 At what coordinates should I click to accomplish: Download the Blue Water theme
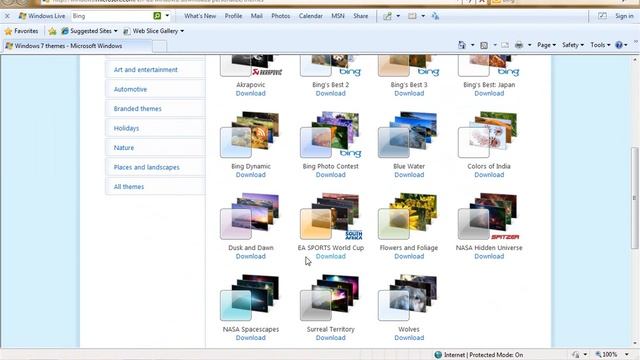point(409,175)
